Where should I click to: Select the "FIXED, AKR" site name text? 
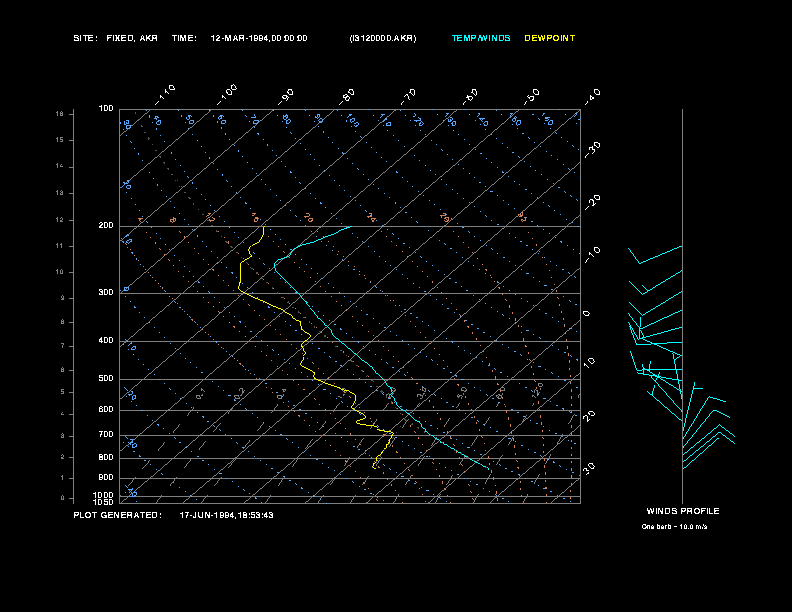pos(132,38)
